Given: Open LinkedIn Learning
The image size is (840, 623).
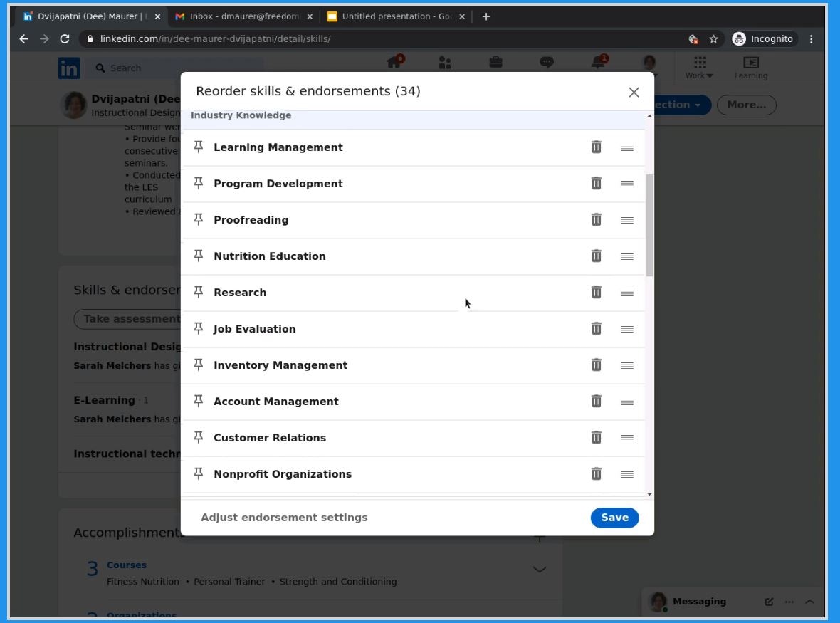Looking at the screenshot, I should tap(750, 68).
